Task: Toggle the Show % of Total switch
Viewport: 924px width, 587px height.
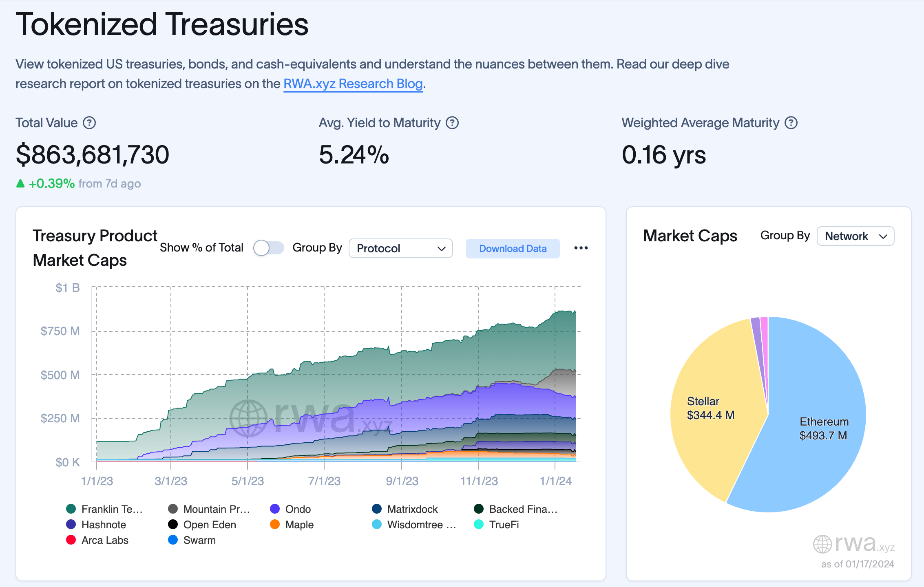Action: coord(268,248)
